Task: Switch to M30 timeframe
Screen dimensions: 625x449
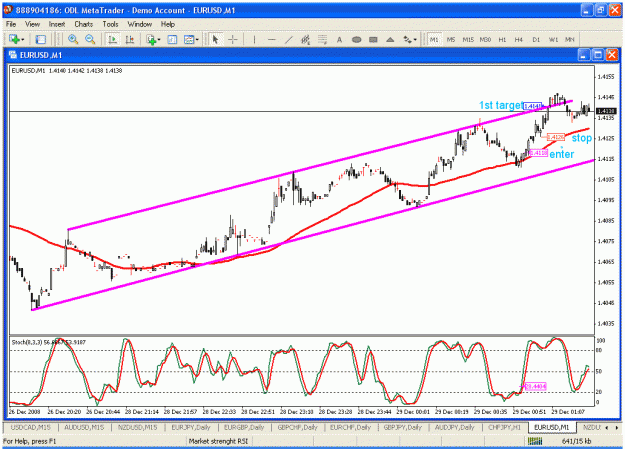Action: [485, 39]
